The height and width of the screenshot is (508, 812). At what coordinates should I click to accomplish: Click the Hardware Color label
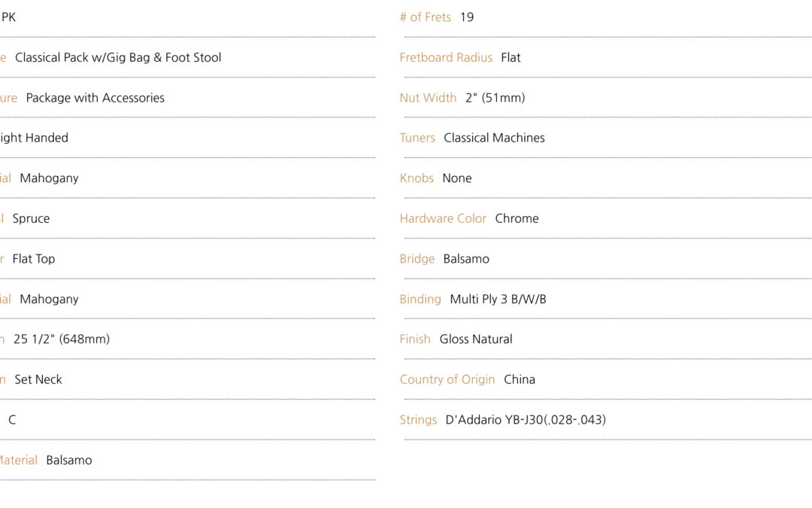click(x=443, y=219)
